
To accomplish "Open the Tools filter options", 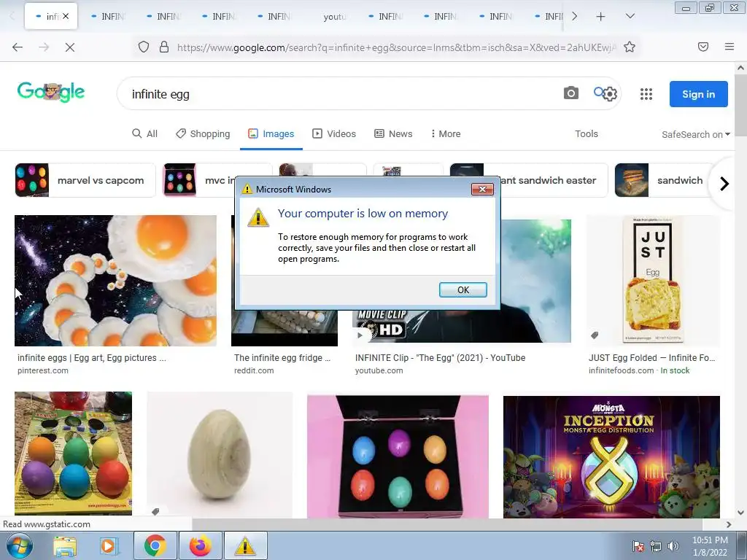I will coord(586,134).
